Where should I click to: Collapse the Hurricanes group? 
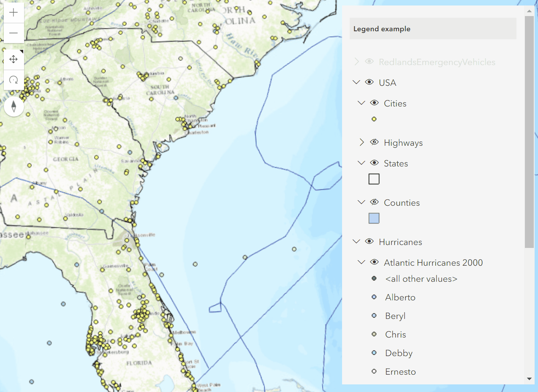click(356, 242)
